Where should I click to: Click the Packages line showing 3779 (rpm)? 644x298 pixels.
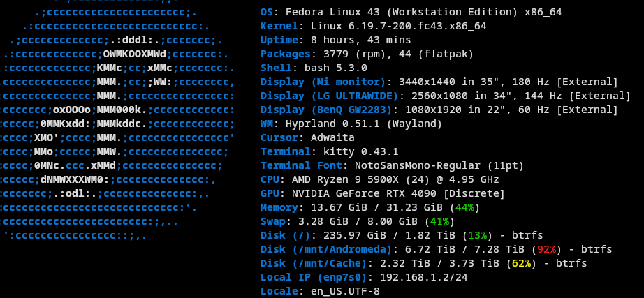tap(367, 54)
